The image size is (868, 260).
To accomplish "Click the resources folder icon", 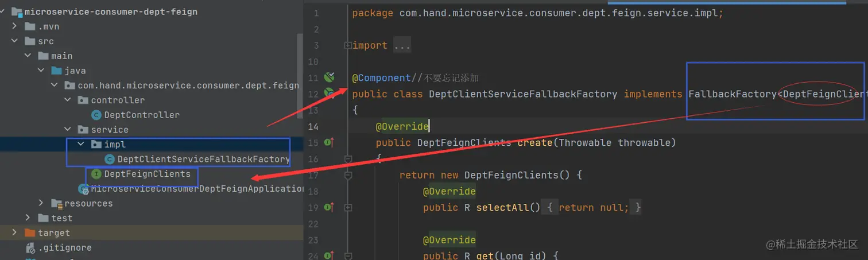I will 56,203.
